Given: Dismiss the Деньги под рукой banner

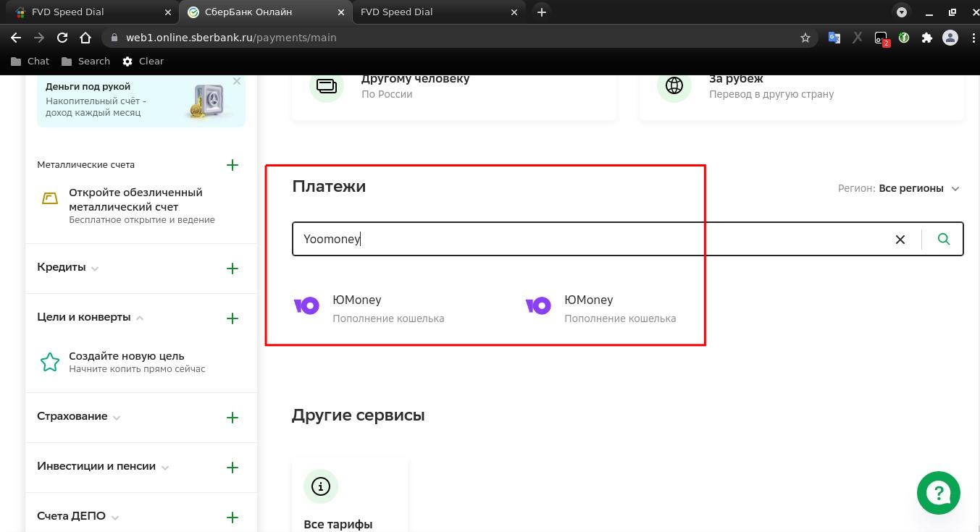Looking at the screenshot, I should 237,81.
